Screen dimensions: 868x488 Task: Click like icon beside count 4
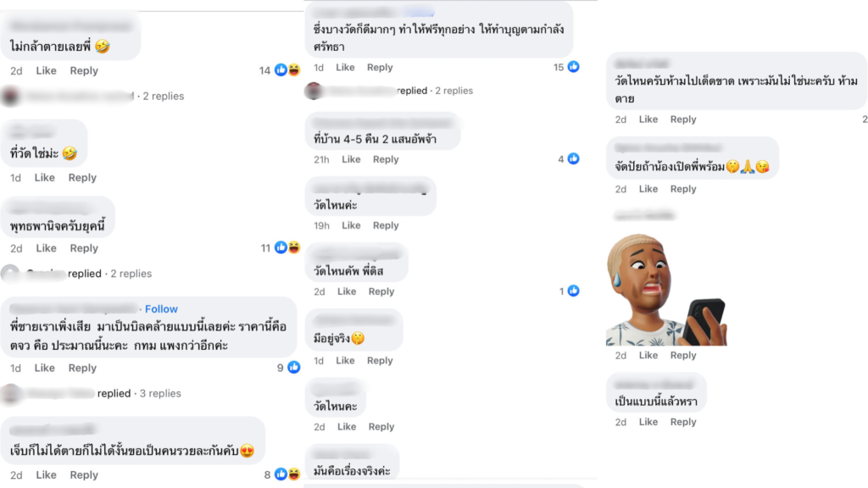[574, 158]
